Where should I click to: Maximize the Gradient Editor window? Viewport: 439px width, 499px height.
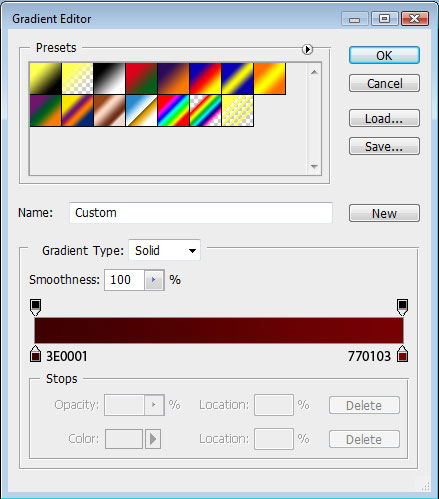(x=384, y=19)
